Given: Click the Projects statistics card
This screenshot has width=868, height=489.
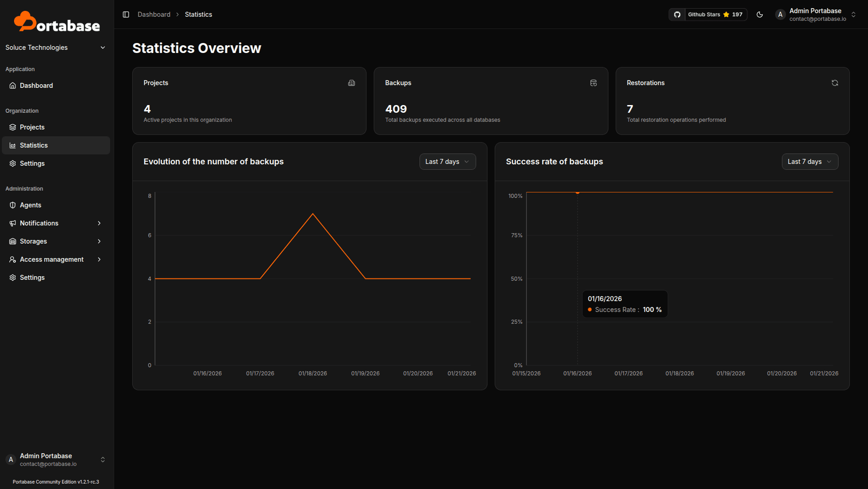Looking at the screenshot, I should click(x=249, y=101).
